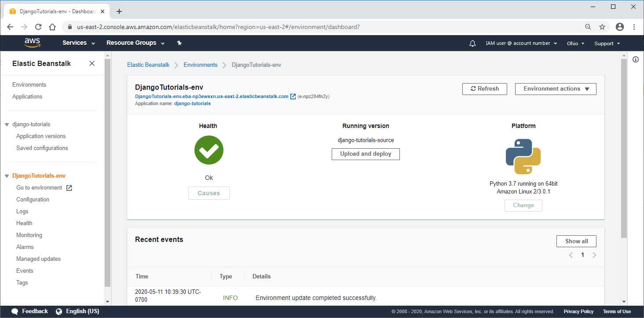This screenshot has height=318, width=644.
Task: Open the pin shortcuts icon in AWS navbar
Action: pyautogui.click(x=179, y=43)
